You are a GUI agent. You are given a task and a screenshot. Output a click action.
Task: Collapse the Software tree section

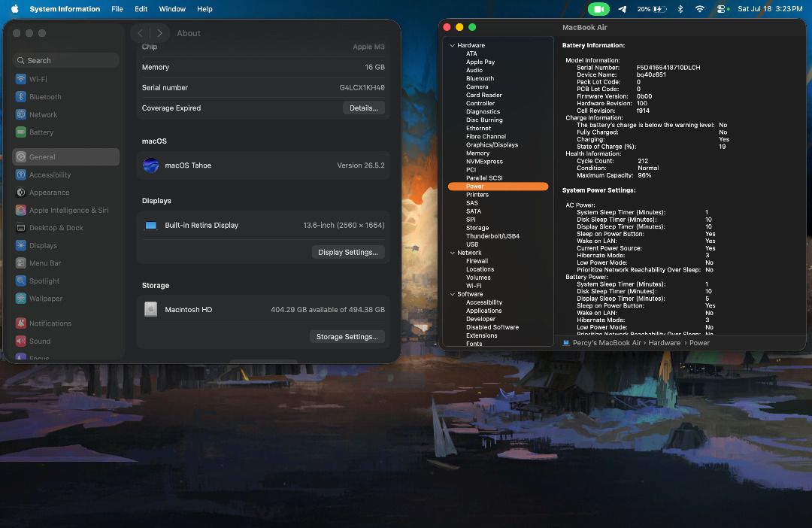point(452,294)
